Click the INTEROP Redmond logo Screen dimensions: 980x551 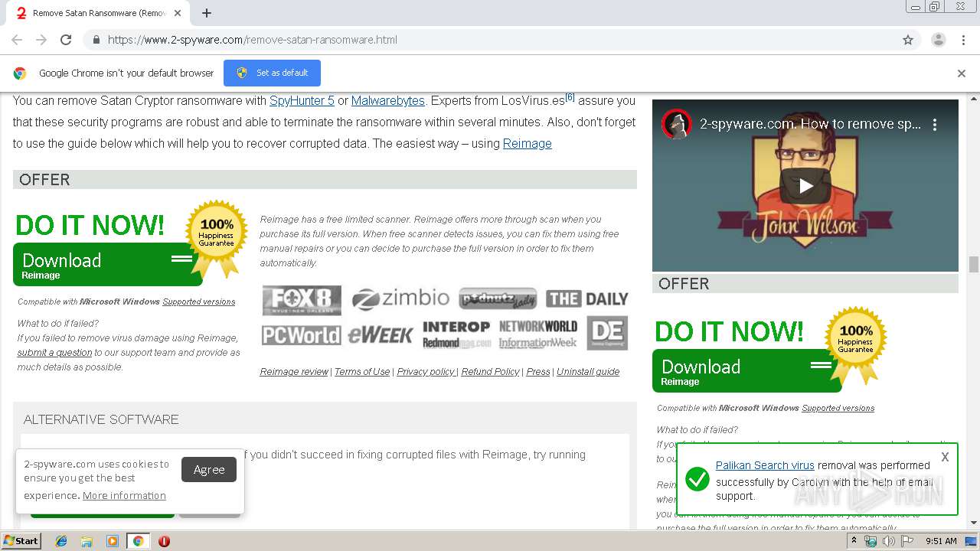point(456,334)
